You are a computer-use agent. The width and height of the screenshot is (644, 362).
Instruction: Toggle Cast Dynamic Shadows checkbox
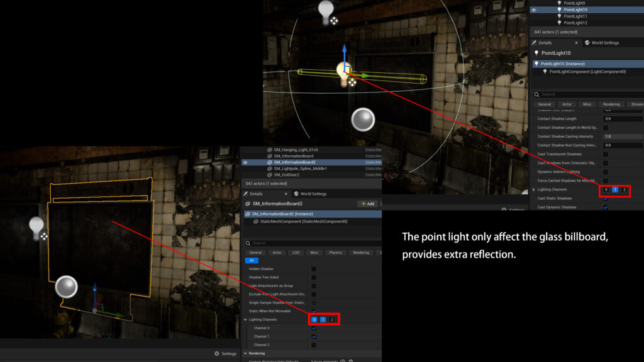606,207
